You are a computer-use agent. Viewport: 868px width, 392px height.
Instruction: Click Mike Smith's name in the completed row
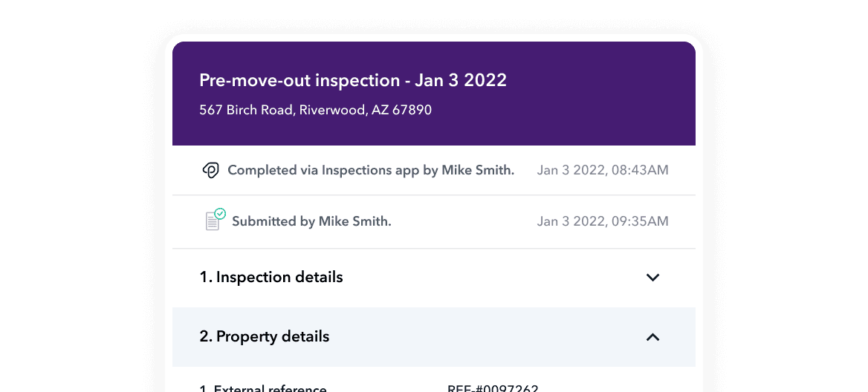(x=478, y=170)
